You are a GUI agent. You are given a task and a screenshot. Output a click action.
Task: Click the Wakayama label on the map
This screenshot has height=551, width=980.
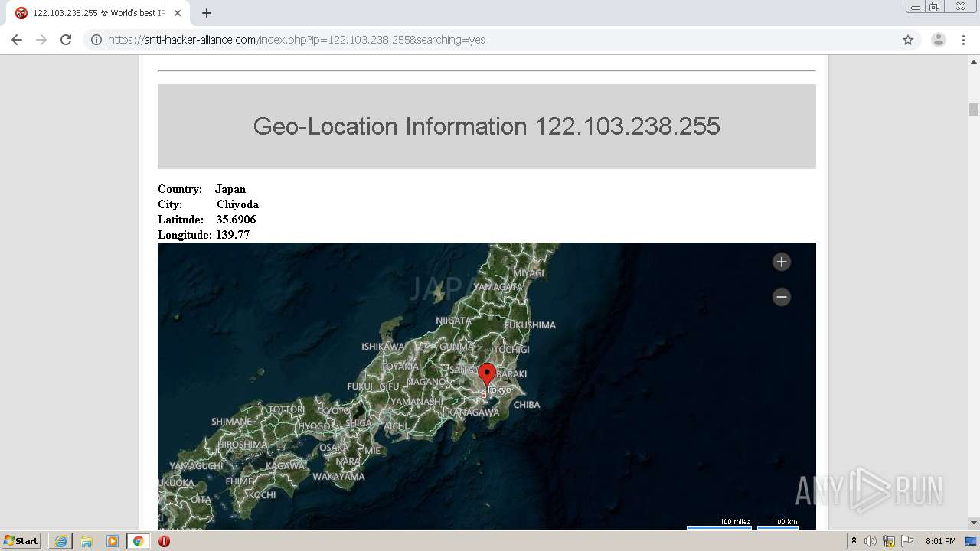[338, 476]
